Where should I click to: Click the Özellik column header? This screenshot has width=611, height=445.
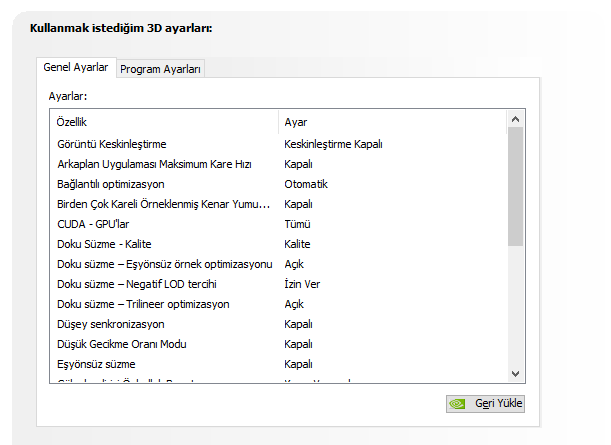click(72, 122)
